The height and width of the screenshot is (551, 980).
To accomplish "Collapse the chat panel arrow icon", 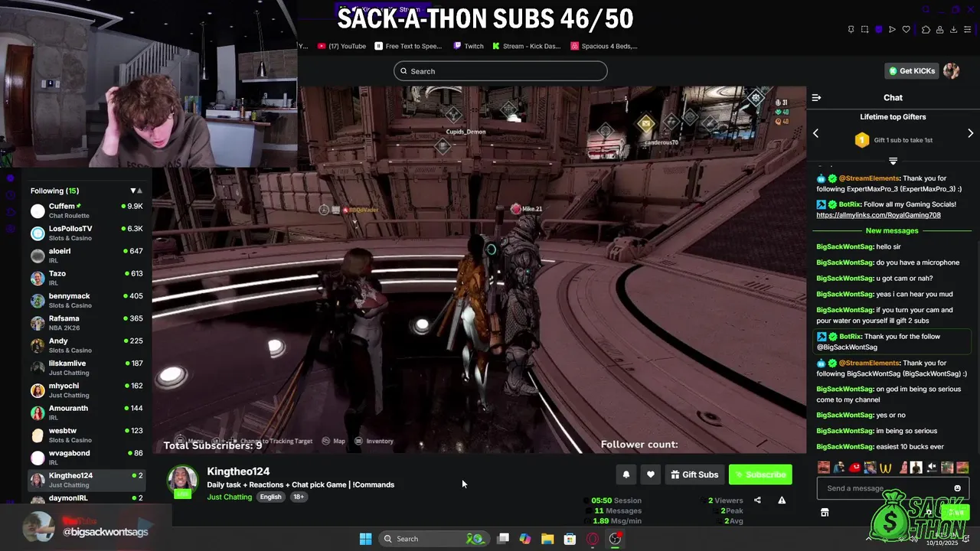I will click(x=816, y=97).
